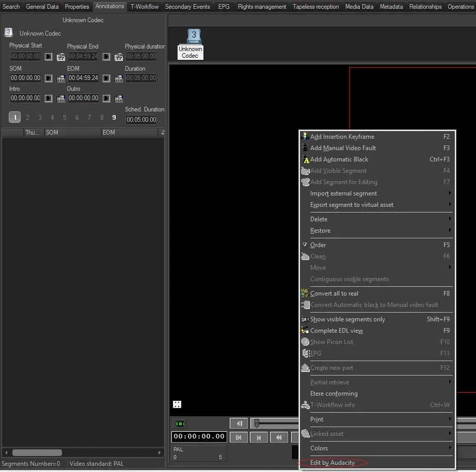Select segment page 1 button
This screenshot has width=476, height=472.
15,118
